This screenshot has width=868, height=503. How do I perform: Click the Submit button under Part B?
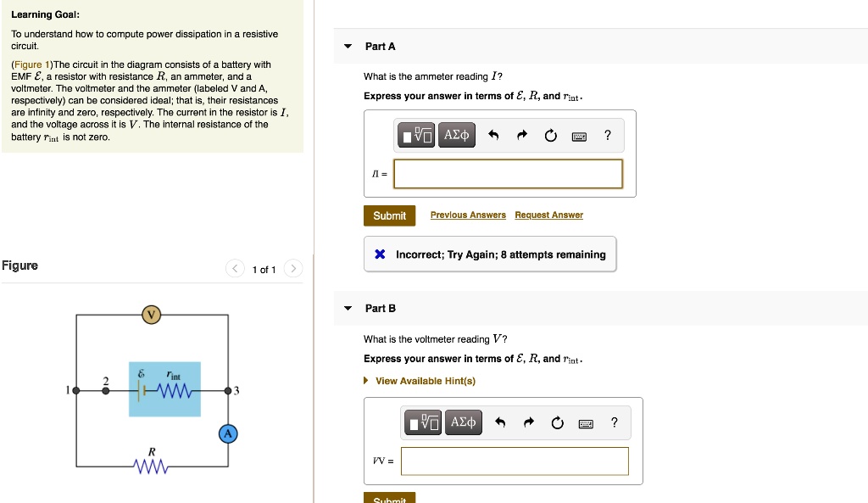pos(389,499)
